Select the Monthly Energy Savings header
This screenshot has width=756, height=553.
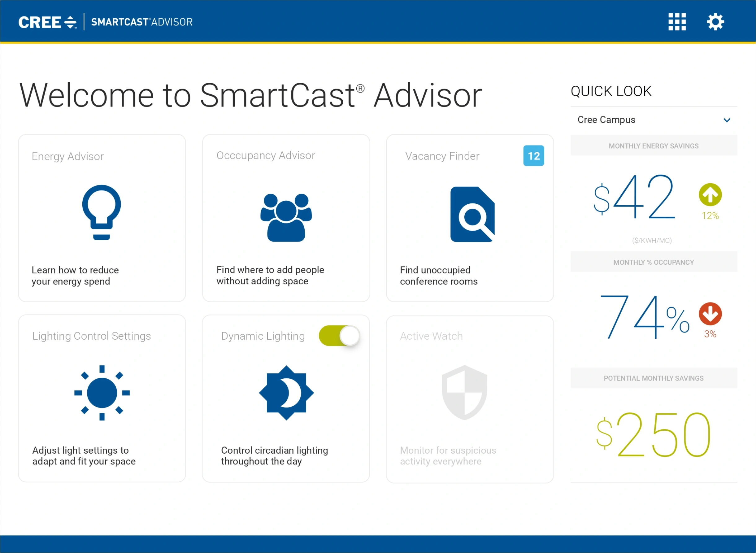point(653,146)
